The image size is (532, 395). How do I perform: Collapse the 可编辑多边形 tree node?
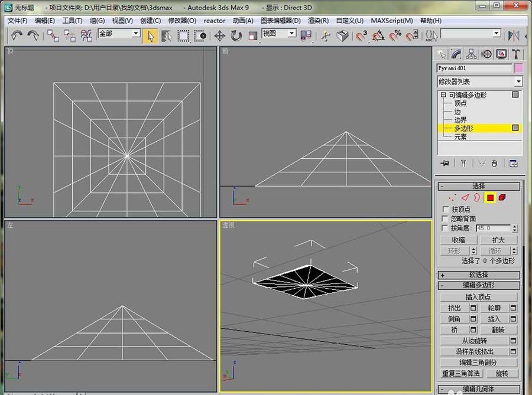442,95
